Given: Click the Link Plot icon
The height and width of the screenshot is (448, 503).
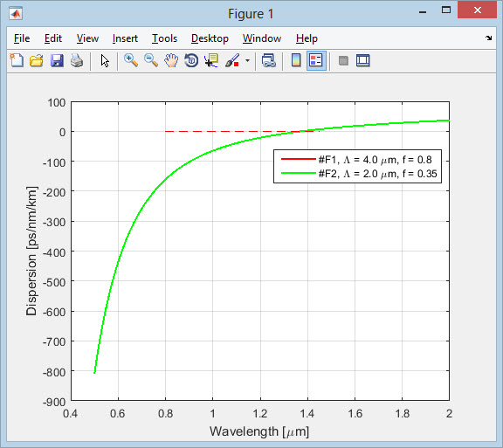Looking at the screenshot, I should pos(268,60).
